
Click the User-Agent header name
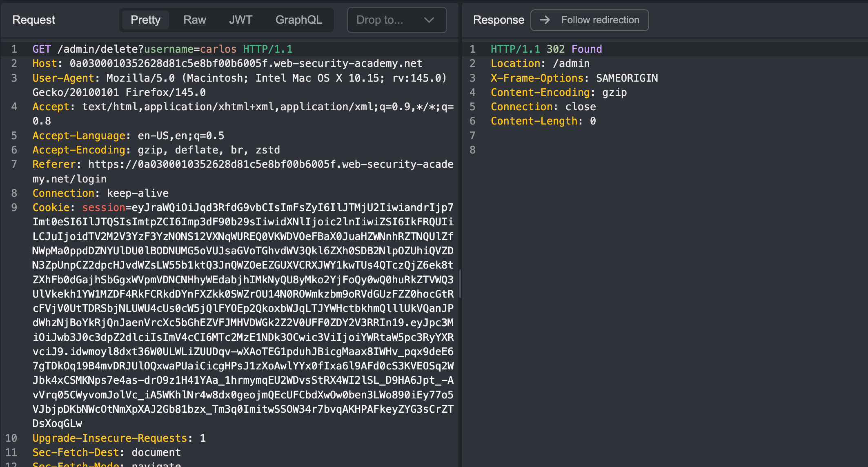click(x=63, y=78)
